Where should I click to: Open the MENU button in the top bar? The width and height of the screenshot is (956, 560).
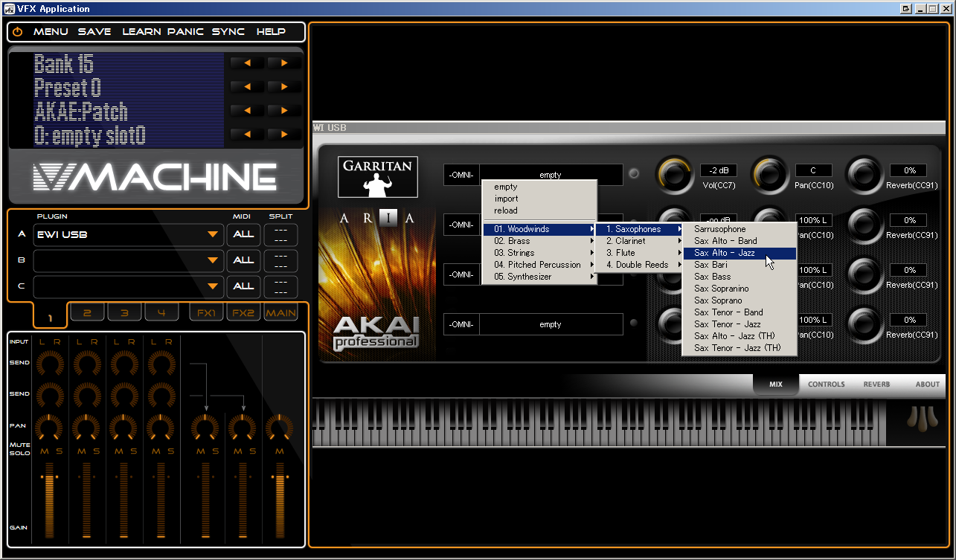click(x=51, y=32)
